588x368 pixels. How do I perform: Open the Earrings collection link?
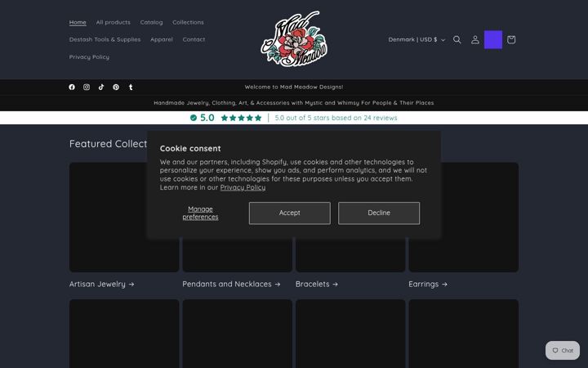coord(428,285)
